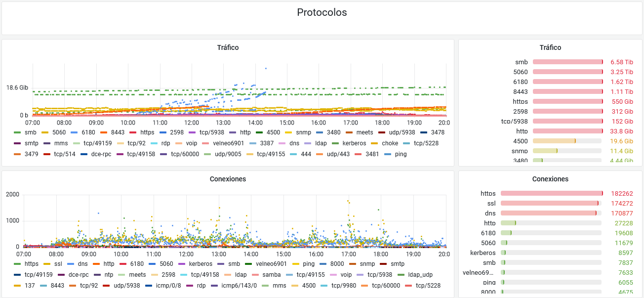The height and width of the screenshot is (298, 644).
Task: Toggle the dns series in Conexiones chart legend
Action: click(82, 264)
